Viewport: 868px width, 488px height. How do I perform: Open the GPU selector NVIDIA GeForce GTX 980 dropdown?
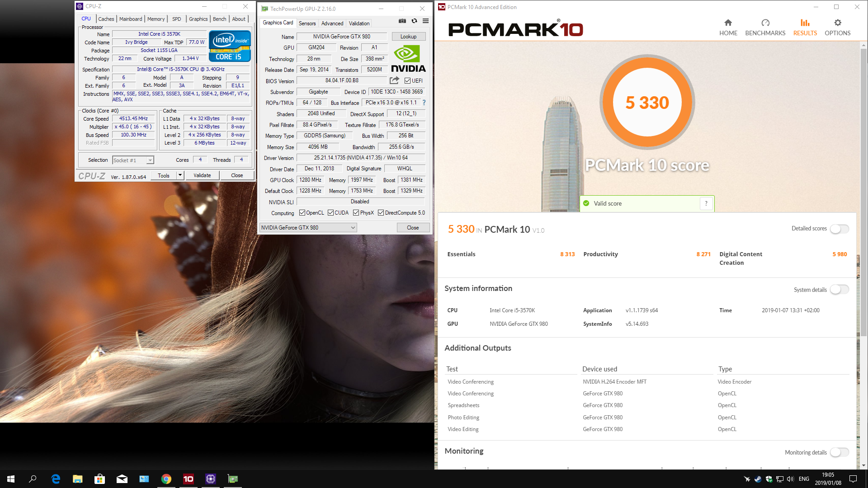308,228
